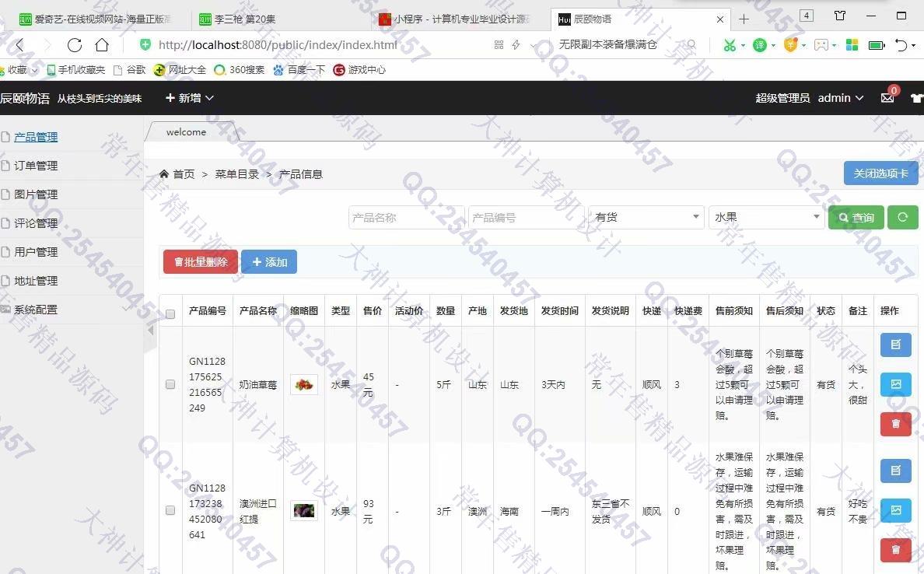The image size is (924, 574).
Task: Edit the 澳洲进口红提 product row
Action: (896, 471)
